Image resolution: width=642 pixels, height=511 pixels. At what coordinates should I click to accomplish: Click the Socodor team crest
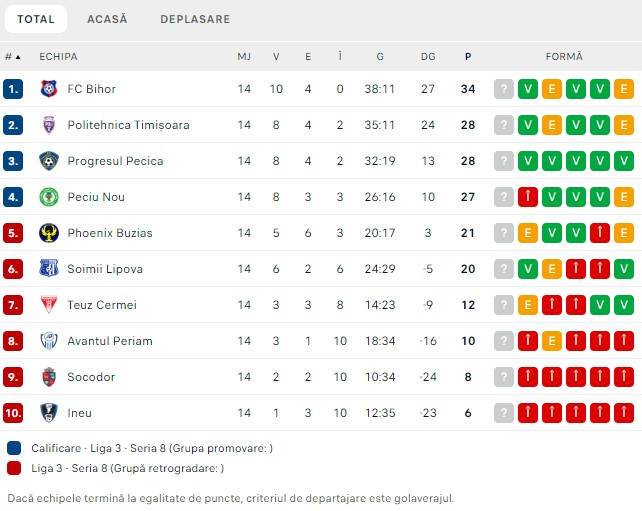click(49, 377)
